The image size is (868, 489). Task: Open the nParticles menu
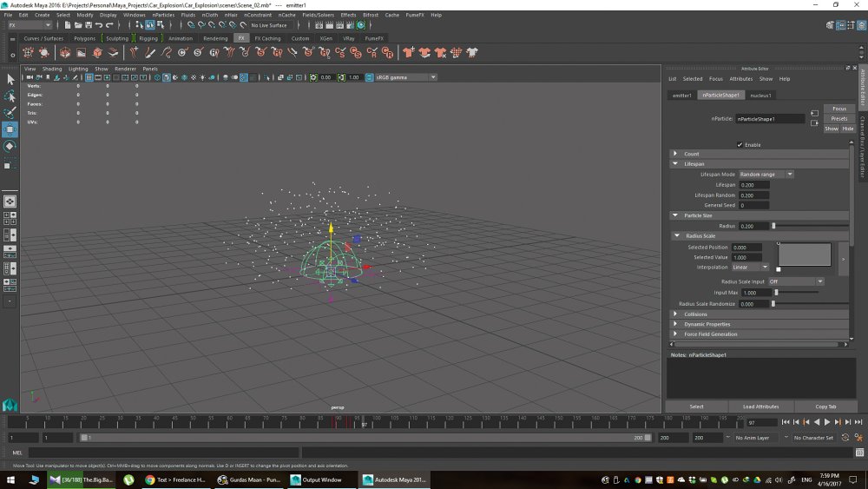pyautogui.click(x=163, y=15)
